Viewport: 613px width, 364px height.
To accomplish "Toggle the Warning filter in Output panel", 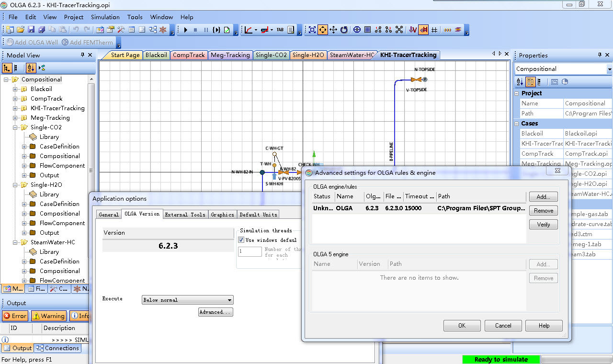I will [48, 316].
